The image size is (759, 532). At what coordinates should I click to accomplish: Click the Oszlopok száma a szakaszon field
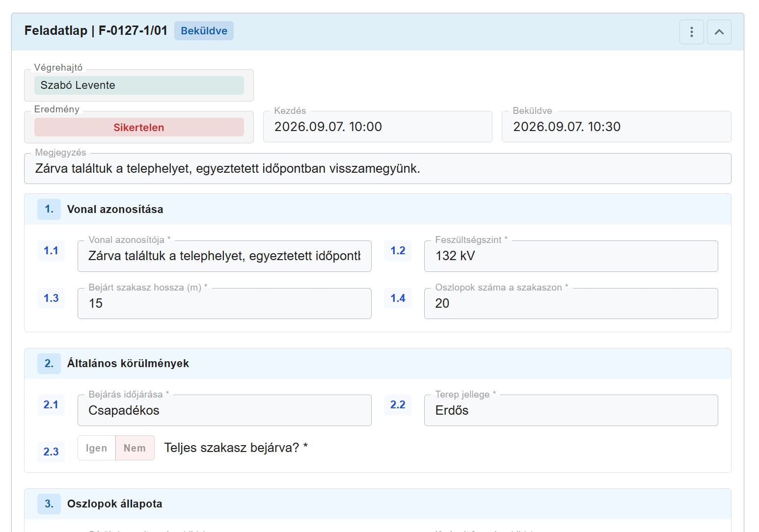(571, 304)
